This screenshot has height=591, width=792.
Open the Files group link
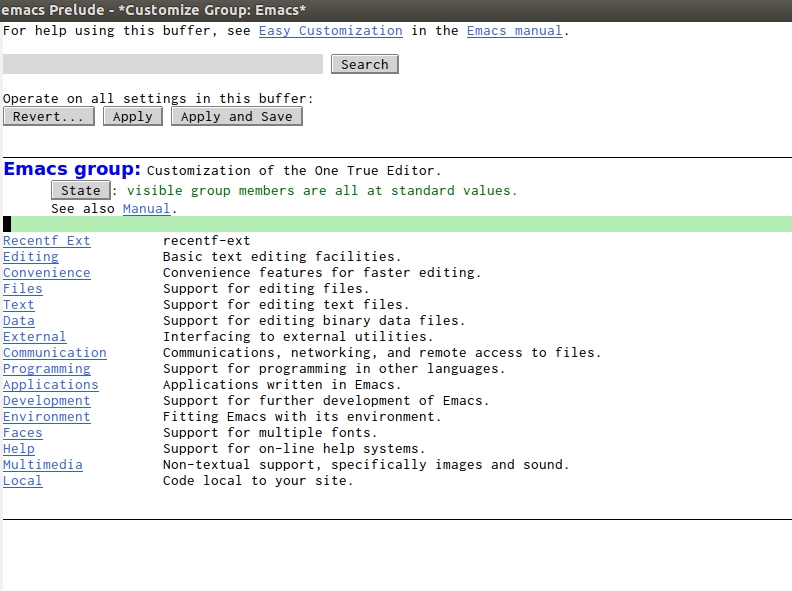click(23, 289)
